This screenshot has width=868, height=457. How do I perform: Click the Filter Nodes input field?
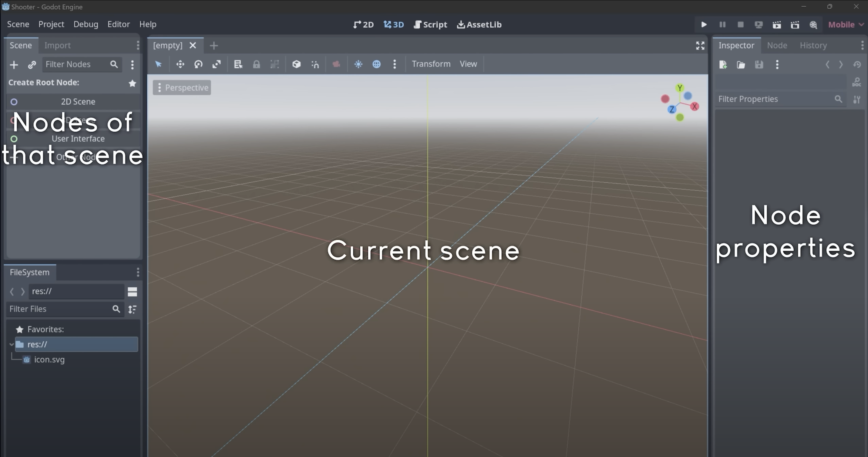pos(75,64)
